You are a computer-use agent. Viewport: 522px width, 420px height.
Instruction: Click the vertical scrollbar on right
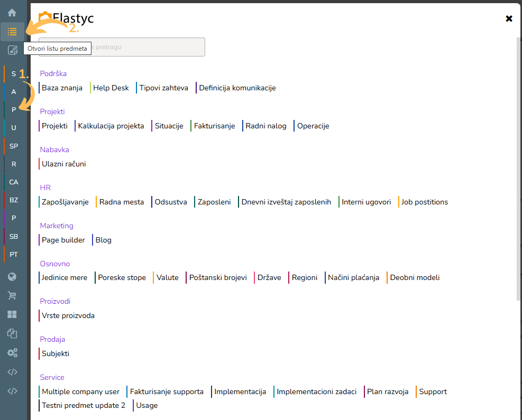(518, 169)
